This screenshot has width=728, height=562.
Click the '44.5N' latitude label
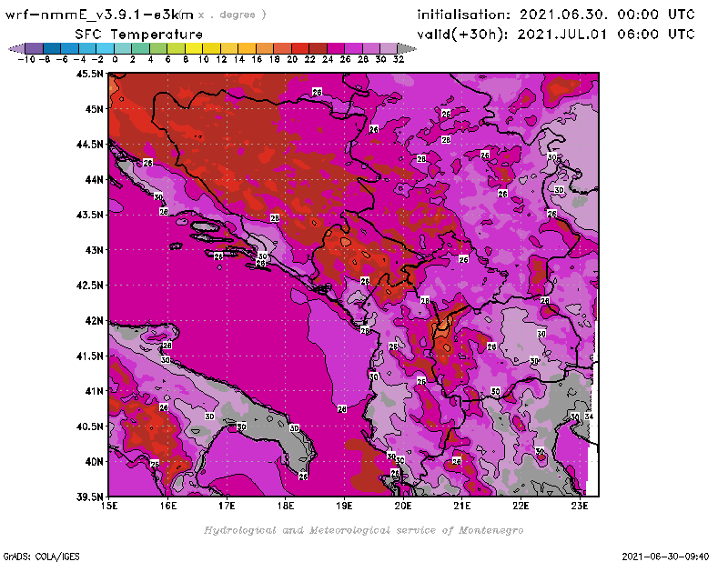(x=89, y=145)
